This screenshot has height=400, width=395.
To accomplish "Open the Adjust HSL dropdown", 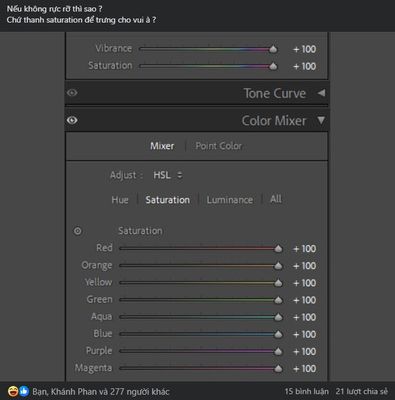I will click(168, 175).
